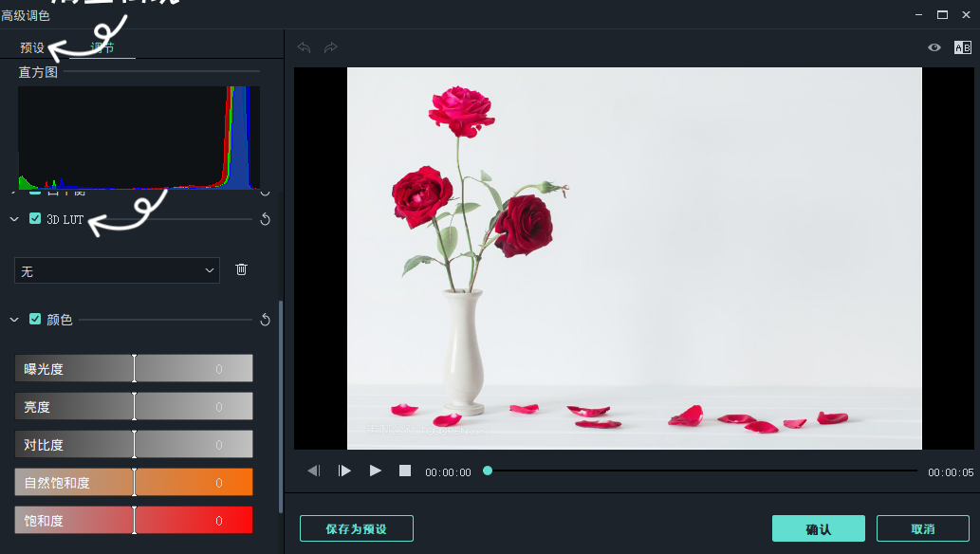The image size is (980, 554).
Task: Collapse the 颜色 section with its chevron
Action: 13,320
